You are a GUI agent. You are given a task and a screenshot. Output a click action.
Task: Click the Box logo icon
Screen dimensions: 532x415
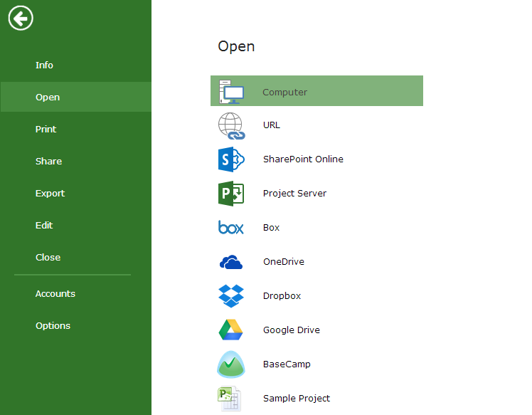(x=230, y=227)
